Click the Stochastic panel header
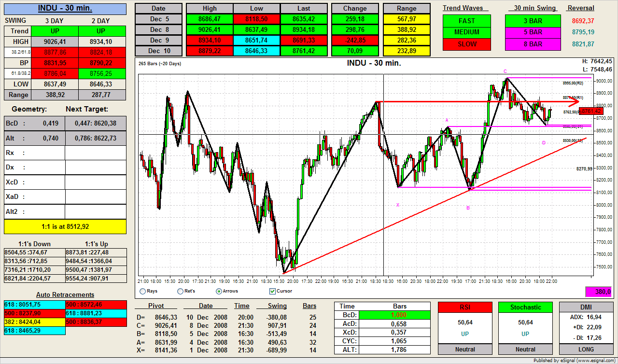 [525, 307]
